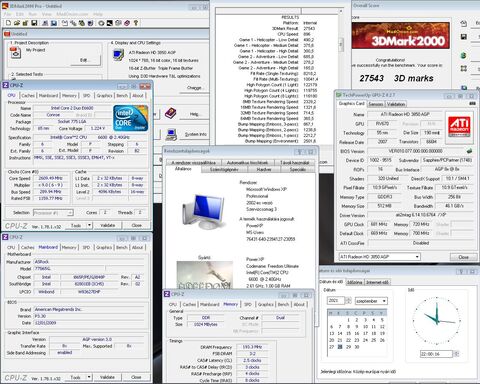Image resolution: width=480 pixels, height=384 pixels.
Task: Open Tools dropdown arrow in CPU-Z Mainboard window
Action: click(x=89, y=377)
